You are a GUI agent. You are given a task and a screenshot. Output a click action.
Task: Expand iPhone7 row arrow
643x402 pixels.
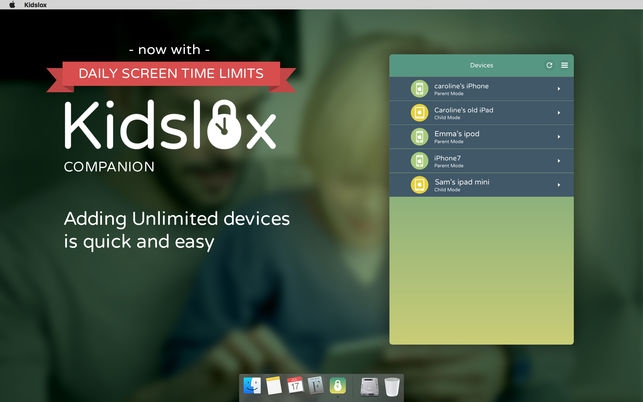[559, 161]
